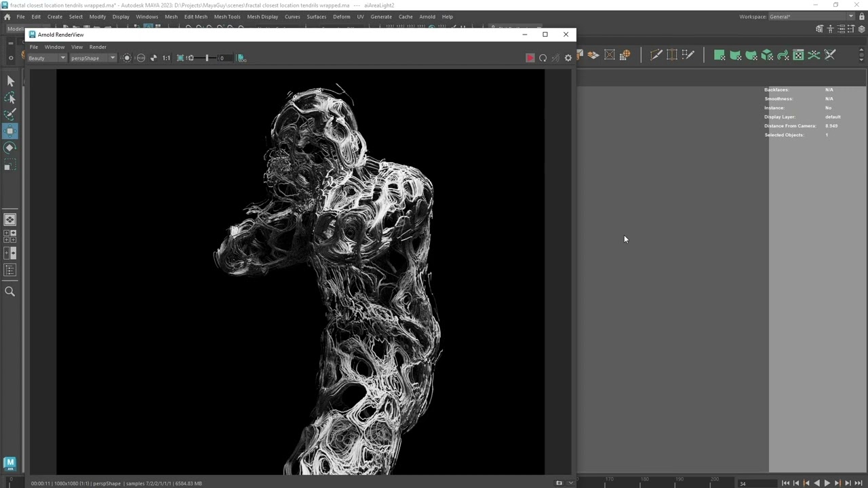The width and height of the screenshot is (868, 488).
Task: Open Maya Mesh Tools menu
Action: click(227, 16)
